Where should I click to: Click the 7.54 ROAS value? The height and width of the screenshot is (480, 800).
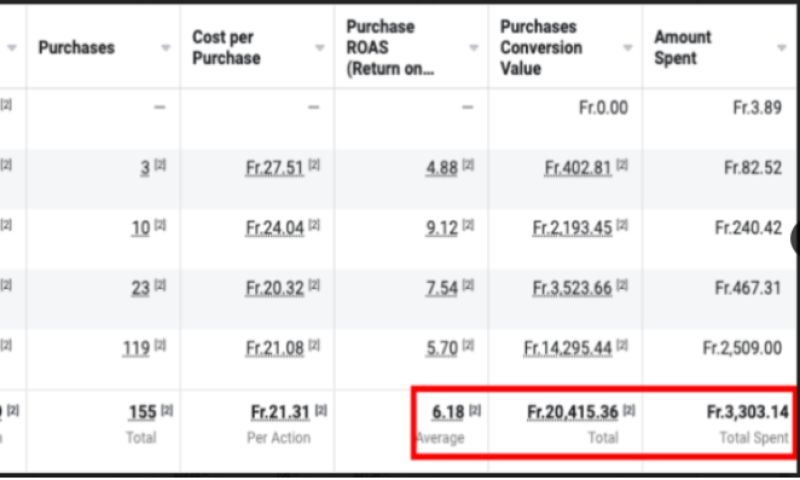(441, 289)
